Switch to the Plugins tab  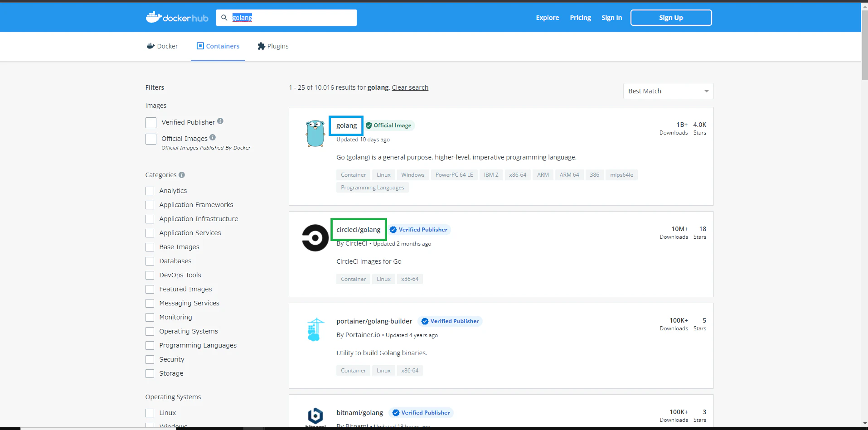pyautogui.click(x=273, y=46)
